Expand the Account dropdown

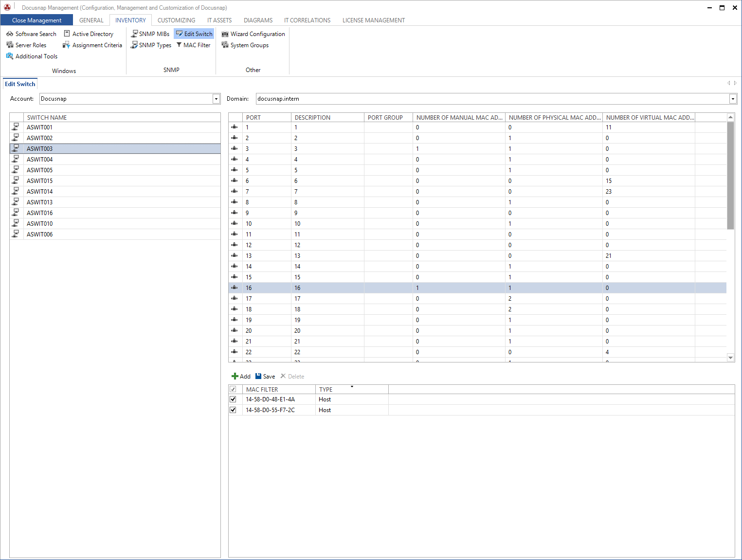tap(216, 99)
